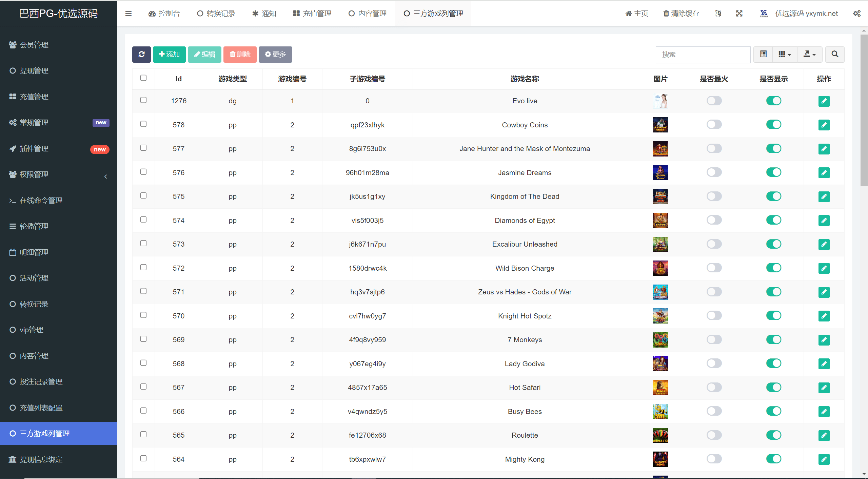Viewport: 868px width, 479px height.
Task: Toggle the hamburger sidebar menu icon
Action: tap(129, 14)
